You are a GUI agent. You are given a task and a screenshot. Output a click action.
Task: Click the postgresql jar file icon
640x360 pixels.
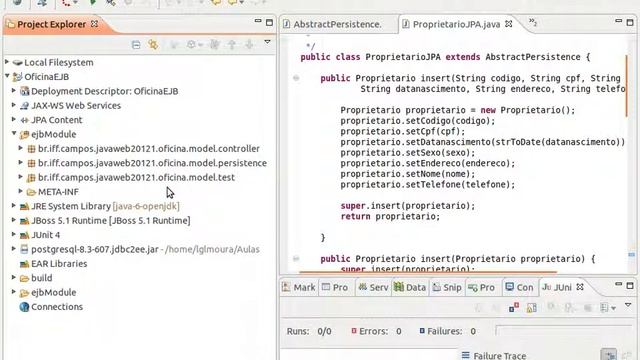pos(24,249)
